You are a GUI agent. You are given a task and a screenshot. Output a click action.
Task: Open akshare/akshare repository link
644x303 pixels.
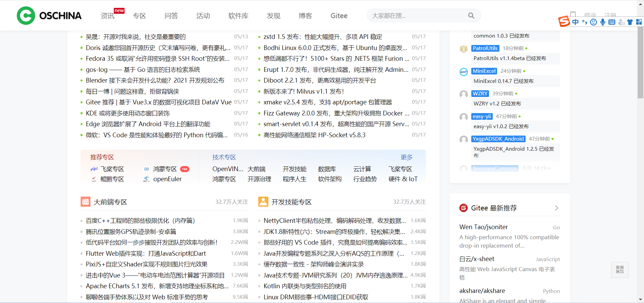(482, 291)
